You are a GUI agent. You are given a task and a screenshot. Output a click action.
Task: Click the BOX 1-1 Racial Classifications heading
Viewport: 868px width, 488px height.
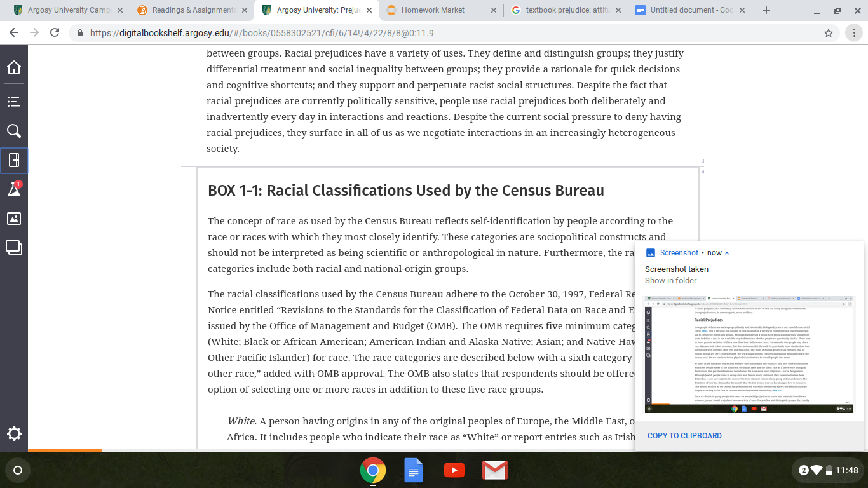click(x=406, y=191)
